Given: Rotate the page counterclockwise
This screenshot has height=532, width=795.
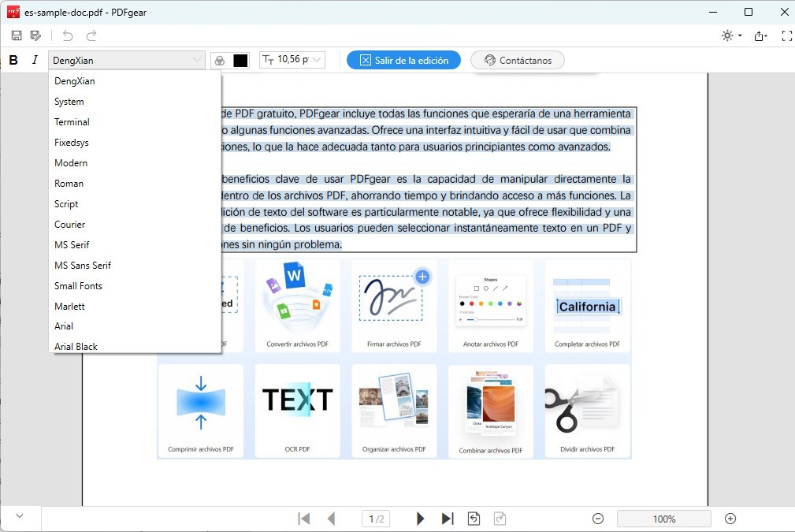Looking at the screenshot, I should pyautogui.click(x=474, y=519).
